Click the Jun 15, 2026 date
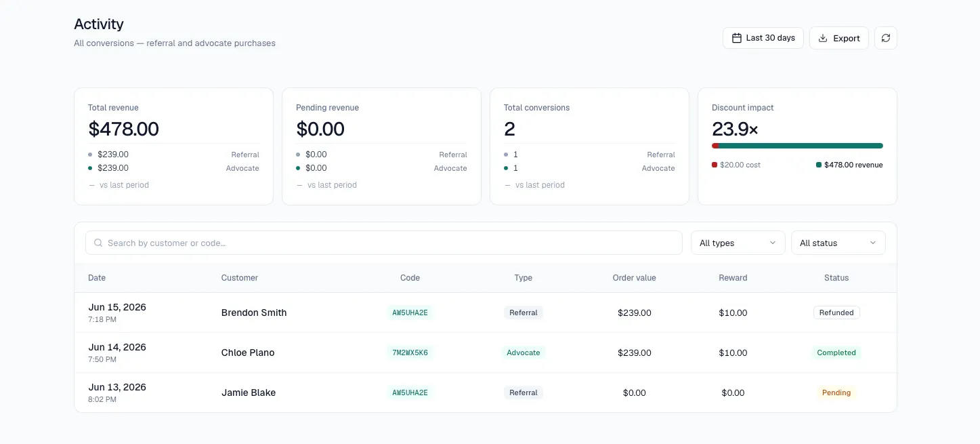This screenshot has height=444, width=980. 117,307
